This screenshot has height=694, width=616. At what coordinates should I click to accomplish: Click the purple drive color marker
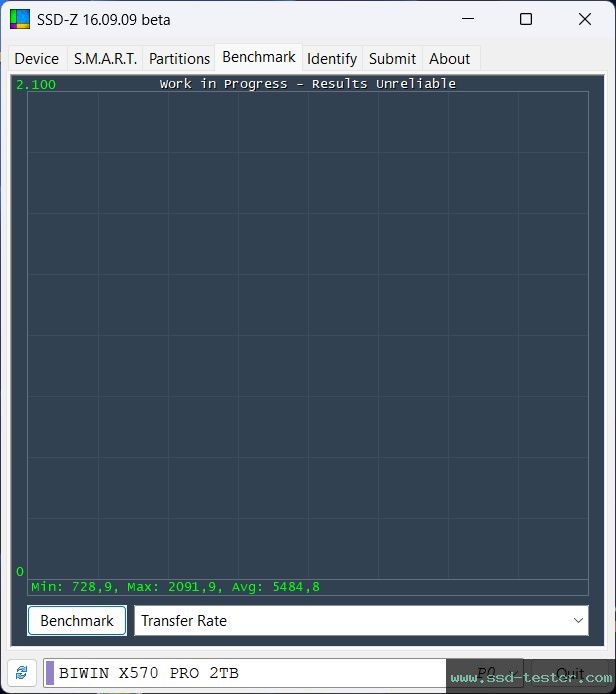[x=50, y=673]
